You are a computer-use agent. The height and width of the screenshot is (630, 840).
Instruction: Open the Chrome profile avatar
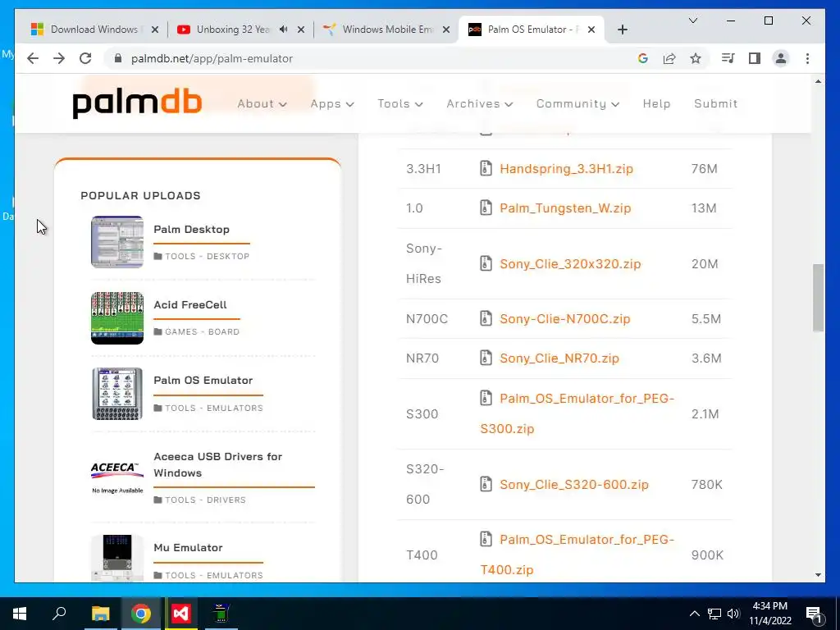[781, 58]
